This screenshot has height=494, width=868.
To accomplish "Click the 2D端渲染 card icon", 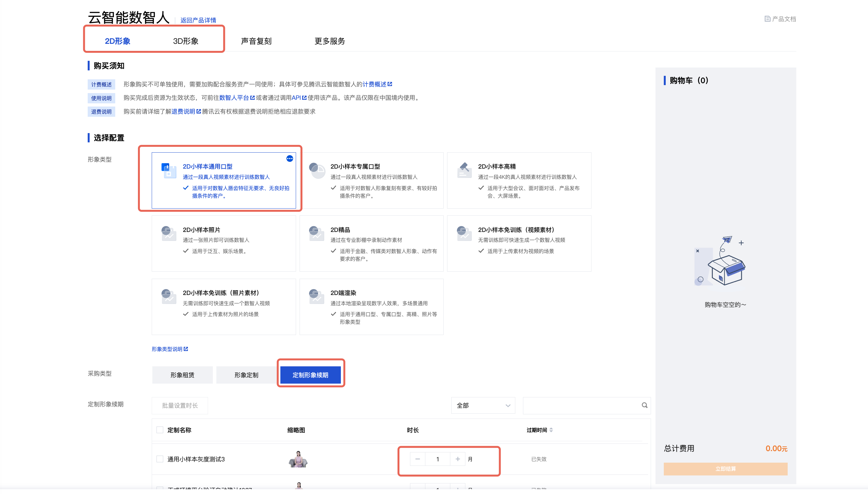I will 317,297.
